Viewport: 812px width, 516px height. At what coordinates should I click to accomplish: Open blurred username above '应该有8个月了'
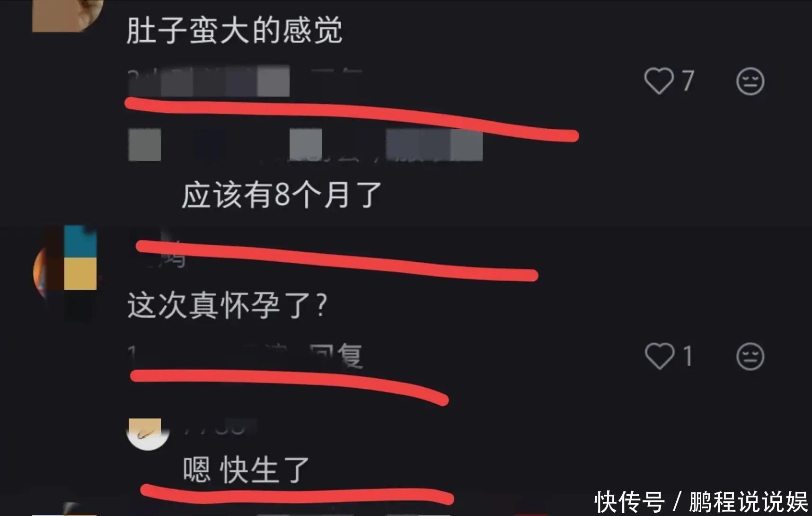coord(305,145)
